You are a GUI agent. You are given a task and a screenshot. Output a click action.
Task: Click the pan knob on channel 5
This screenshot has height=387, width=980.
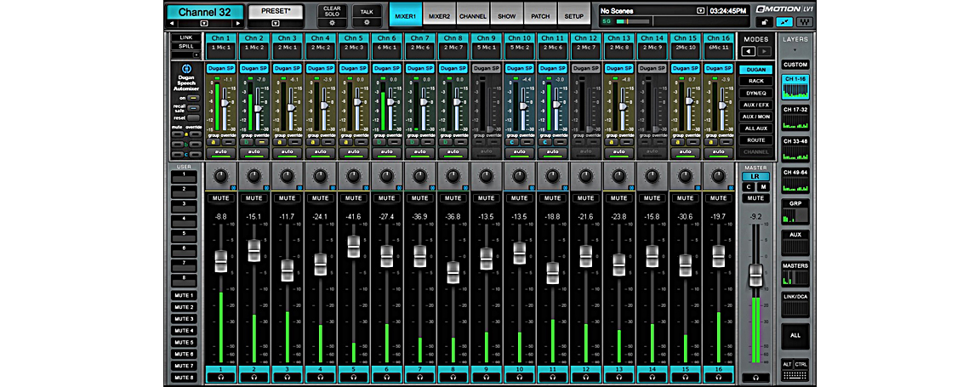pyautogui.click(x=353, y=176)
